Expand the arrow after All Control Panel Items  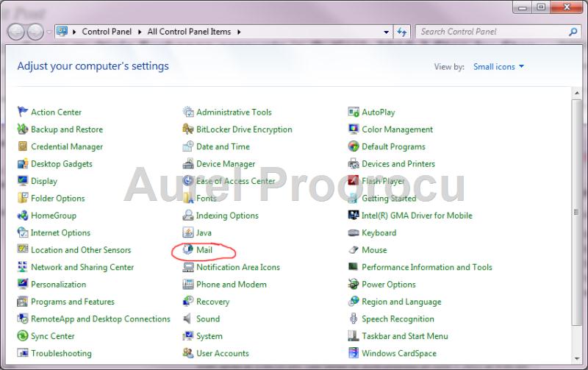click(239, 32)
